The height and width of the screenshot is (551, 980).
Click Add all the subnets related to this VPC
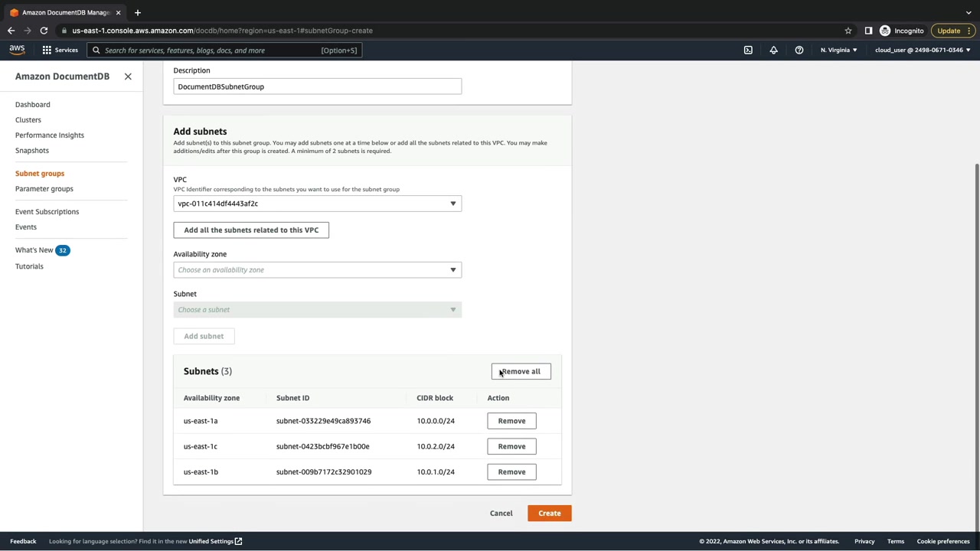click(x=251, y=230)
